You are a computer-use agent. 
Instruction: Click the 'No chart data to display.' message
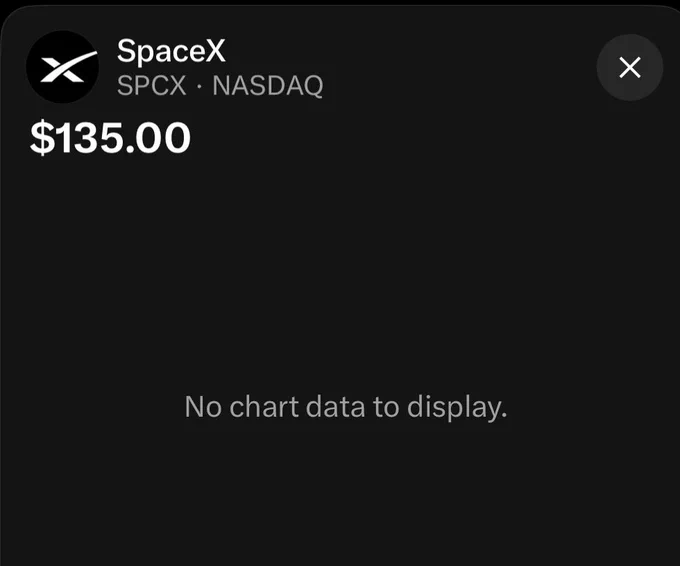(346, 407)
